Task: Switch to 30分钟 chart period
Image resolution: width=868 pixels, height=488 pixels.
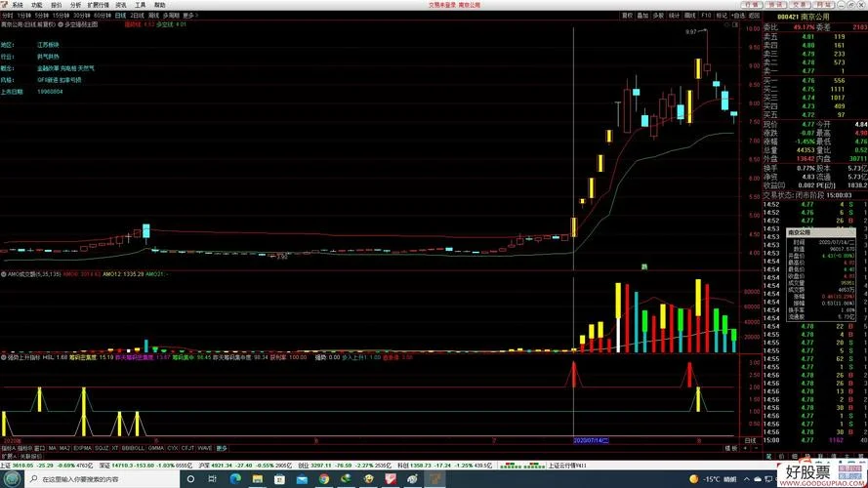Action: [x=81, y=16]
